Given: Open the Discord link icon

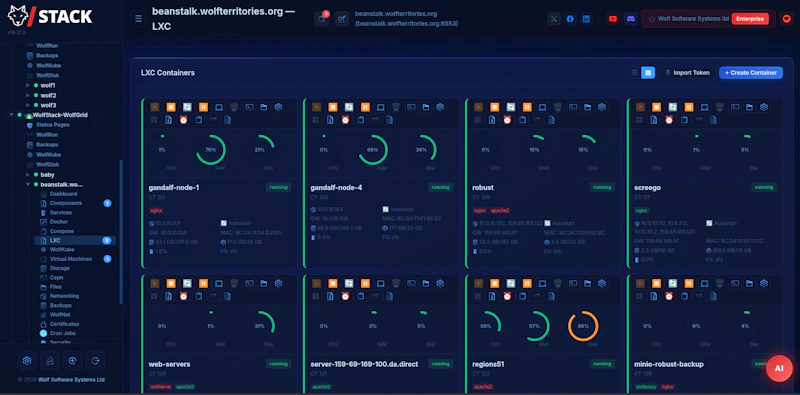Looking at the screenshot, I should (631, 19).
